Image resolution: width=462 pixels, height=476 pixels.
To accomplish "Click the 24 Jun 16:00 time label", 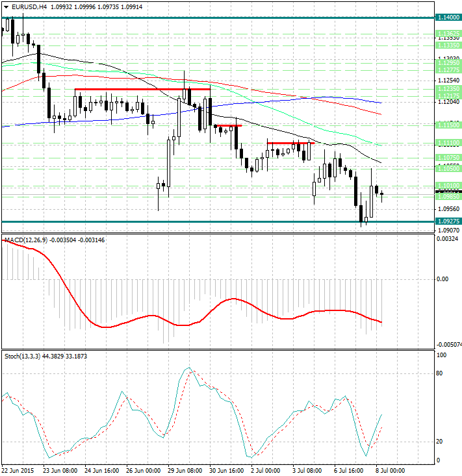I will point(102,471).
